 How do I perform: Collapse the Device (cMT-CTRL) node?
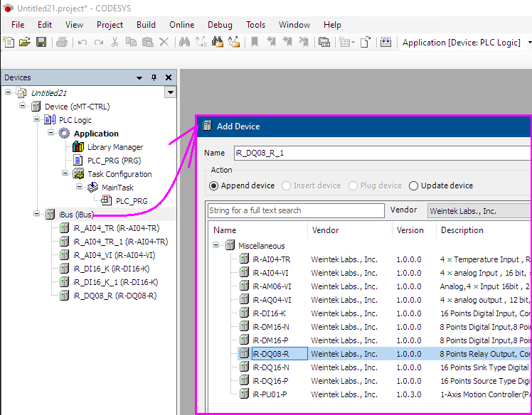coord(22,105)
